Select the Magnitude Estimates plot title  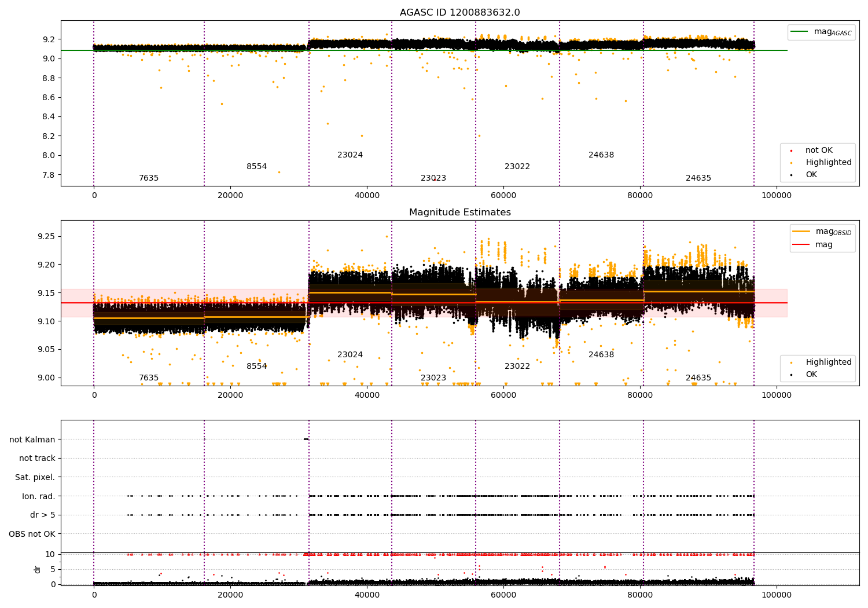tap(459, 213)
